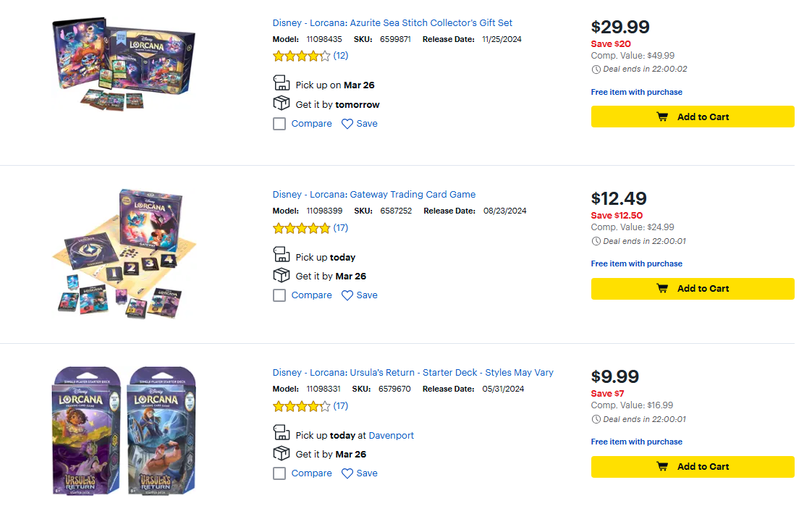Open Ursula's Return Starter Deck product image
Image resolution: width=812 pixels, height=506 pixels.
(124, 430)
